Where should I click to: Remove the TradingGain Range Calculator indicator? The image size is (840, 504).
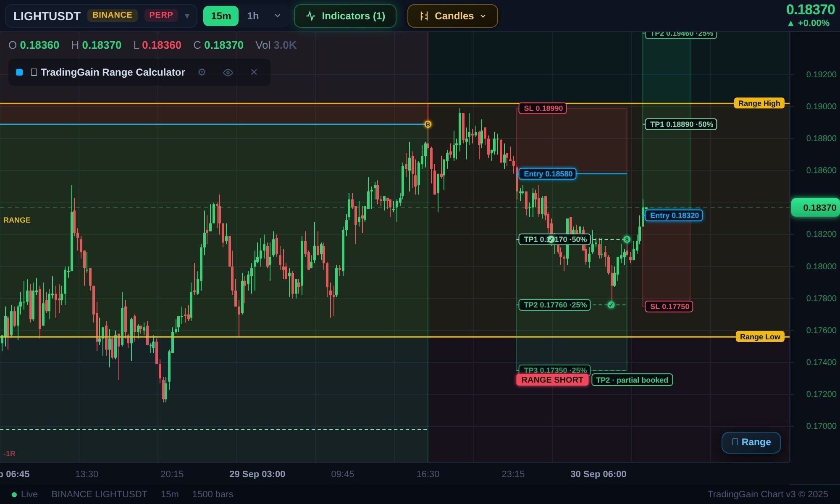click(254, 72)
